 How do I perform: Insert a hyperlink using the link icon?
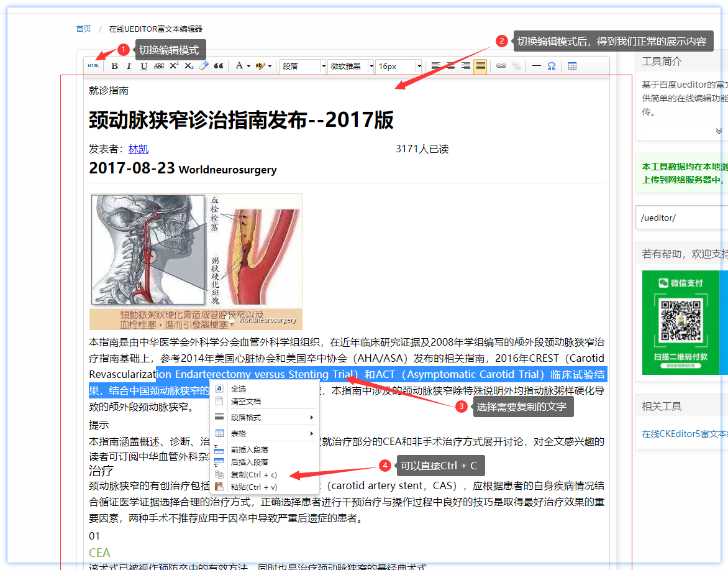coord(501,66)
